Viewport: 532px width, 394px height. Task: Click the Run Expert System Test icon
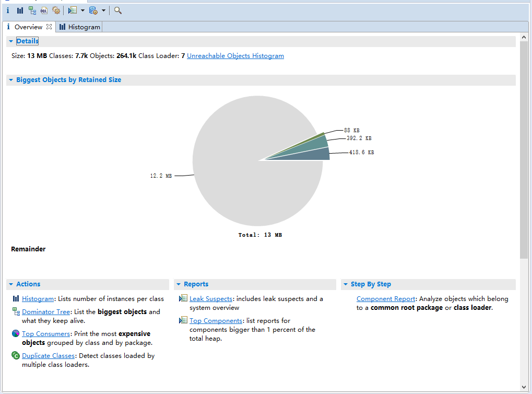[72, 10]
